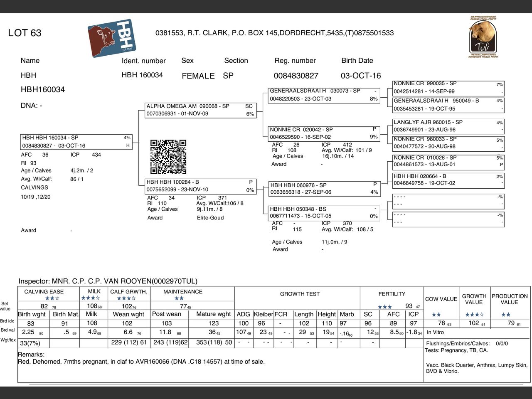The image size is (532, 399).
Task: Click the Maintenance star rating
Action: (179, 298)
